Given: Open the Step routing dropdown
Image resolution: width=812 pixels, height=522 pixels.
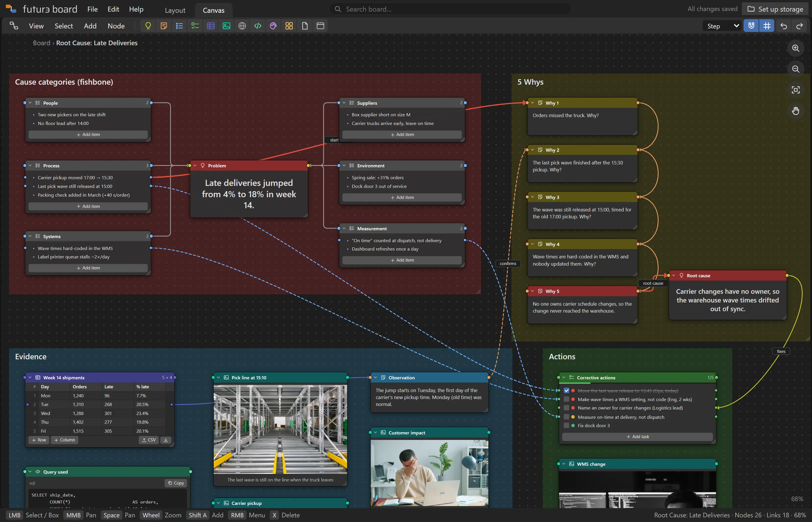Looking at the screenshot, I should pos(722,26).
